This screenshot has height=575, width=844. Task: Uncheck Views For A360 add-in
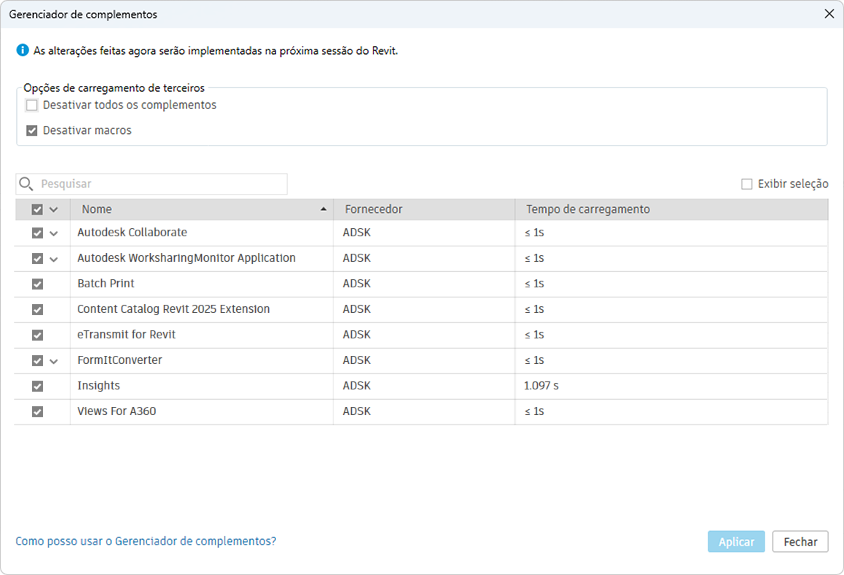38,411
